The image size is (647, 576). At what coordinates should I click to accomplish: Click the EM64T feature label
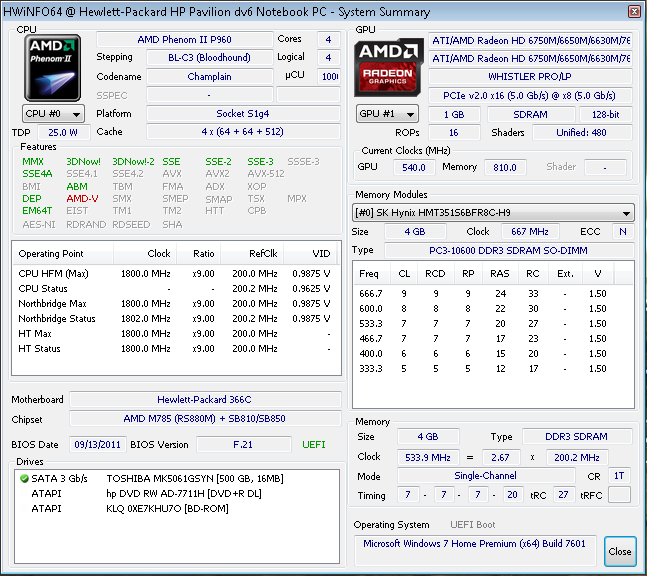(x=37, y=211)
